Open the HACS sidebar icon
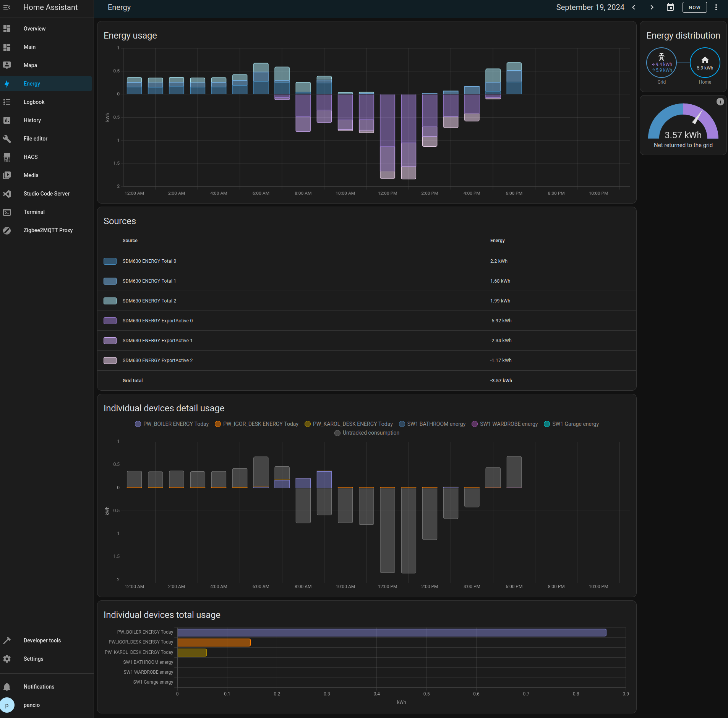728x718 pixels. pos(7,157)
